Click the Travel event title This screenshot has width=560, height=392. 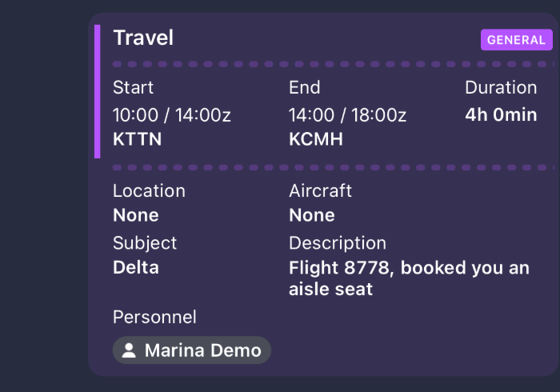[143, 38]
